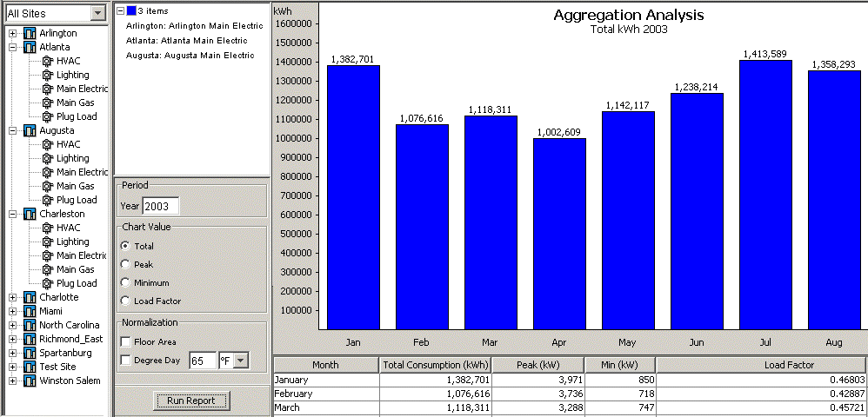The image size is (868, 417).
Task: Click the Arlington site building icon
Action: click(30, 33)
